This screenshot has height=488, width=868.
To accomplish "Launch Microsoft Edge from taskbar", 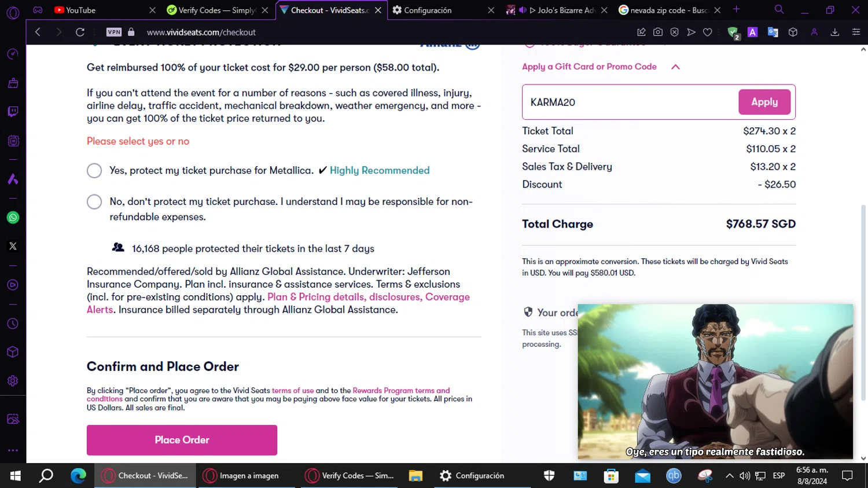I will point(78,476).
